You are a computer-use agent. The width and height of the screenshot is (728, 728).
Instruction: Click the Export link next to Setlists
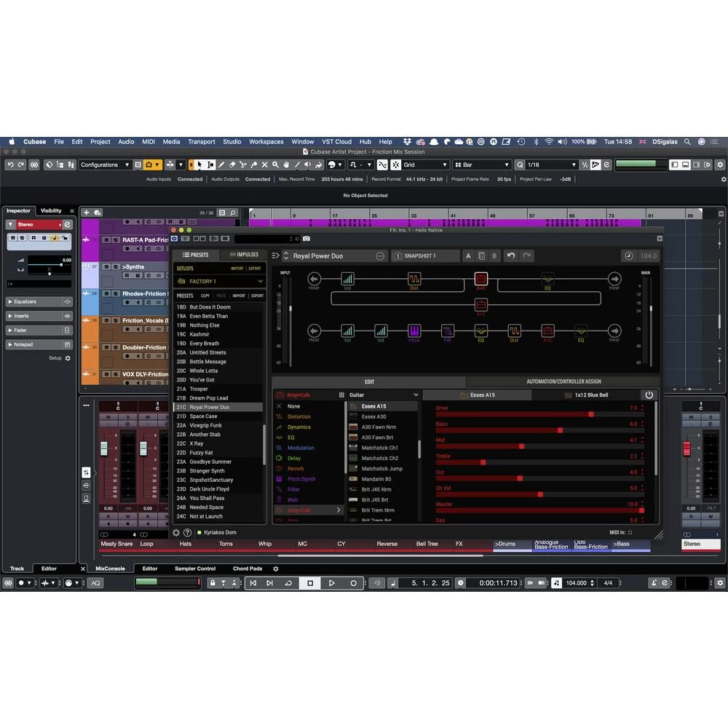click(256, 269)
